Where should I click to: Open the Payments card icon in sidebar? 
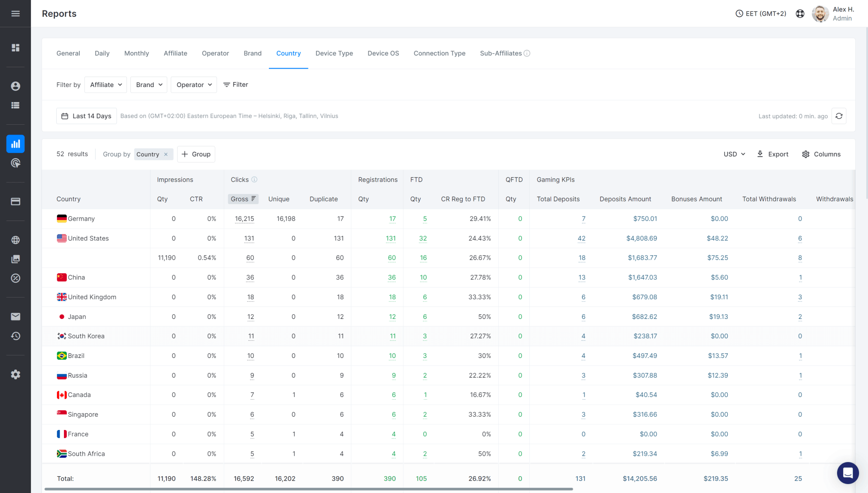point(15,201)
